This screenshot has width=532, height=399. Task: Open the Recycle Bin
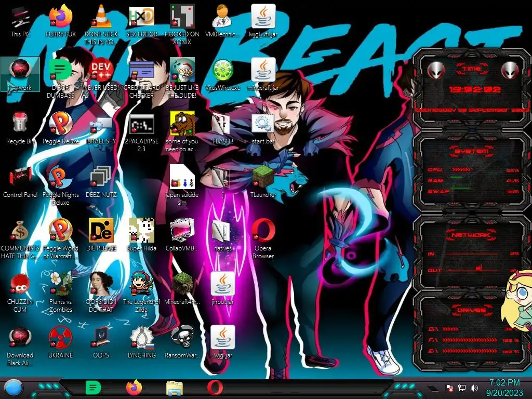pyautogui.click(x=20, y=128)
